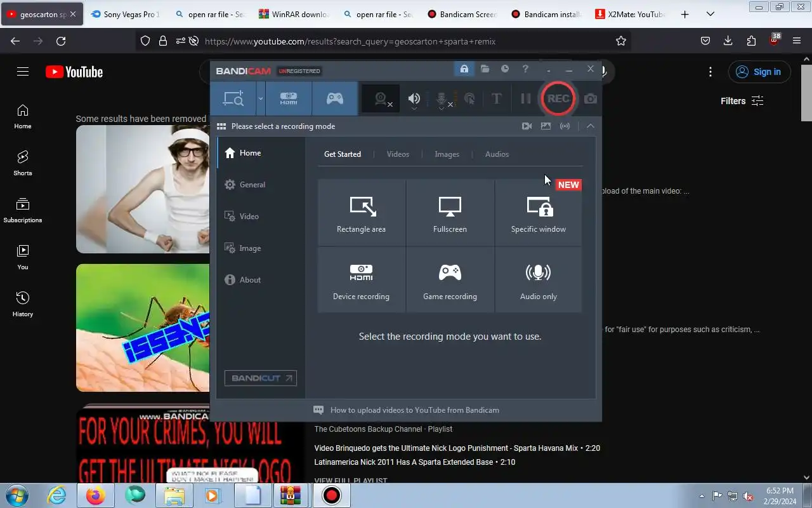This screenshot has width=812, height=508.
Task: Open YouTube Filters option
Action: 742,101
